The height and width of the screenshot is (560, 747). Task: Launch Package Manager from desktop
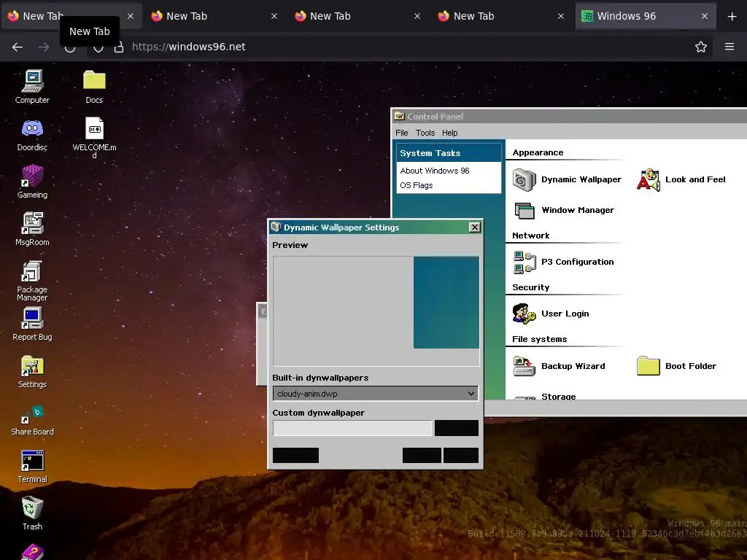click(32, 281)
